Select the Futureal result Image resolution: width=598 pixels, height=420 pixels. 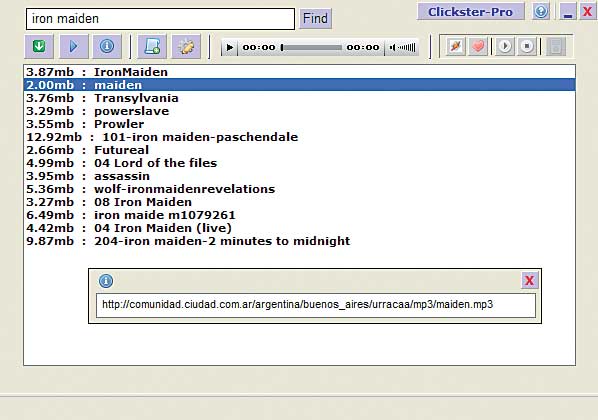(299, 150)
